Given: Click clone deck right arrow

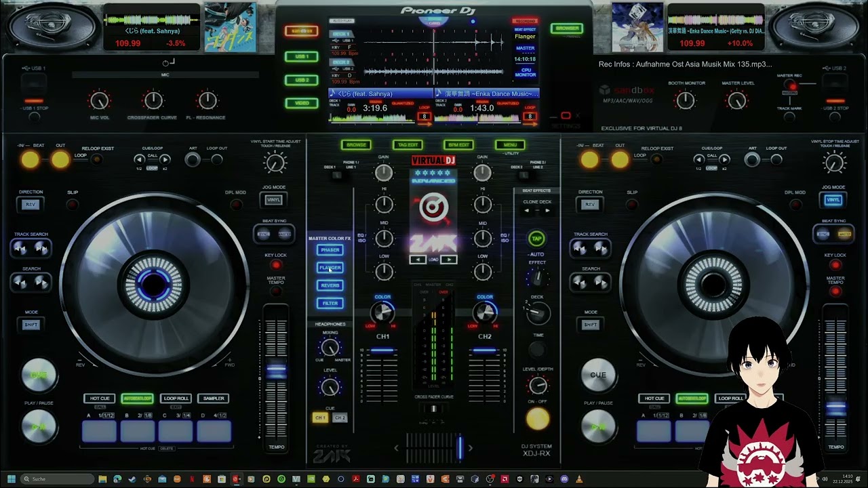Looking at the screenshot, I should [x=547, y=211].
